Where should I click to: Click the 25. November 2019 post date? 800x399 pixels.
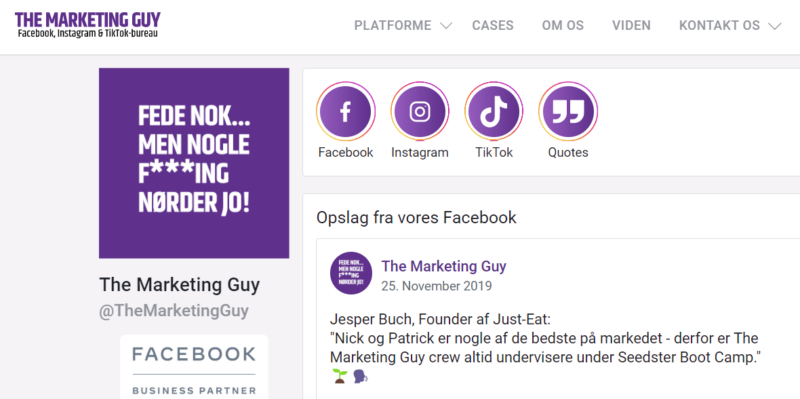click(x=437, y=286)
